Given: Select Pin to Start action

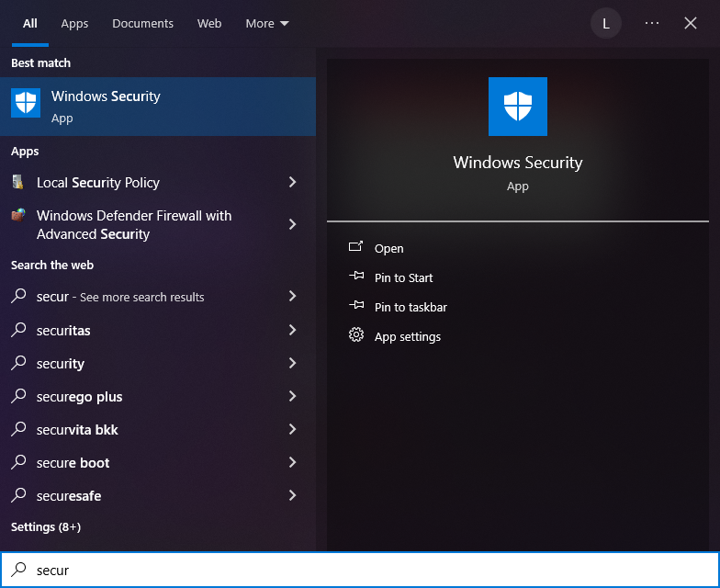Looking at the screenshot, I should [x=403, y=277].
